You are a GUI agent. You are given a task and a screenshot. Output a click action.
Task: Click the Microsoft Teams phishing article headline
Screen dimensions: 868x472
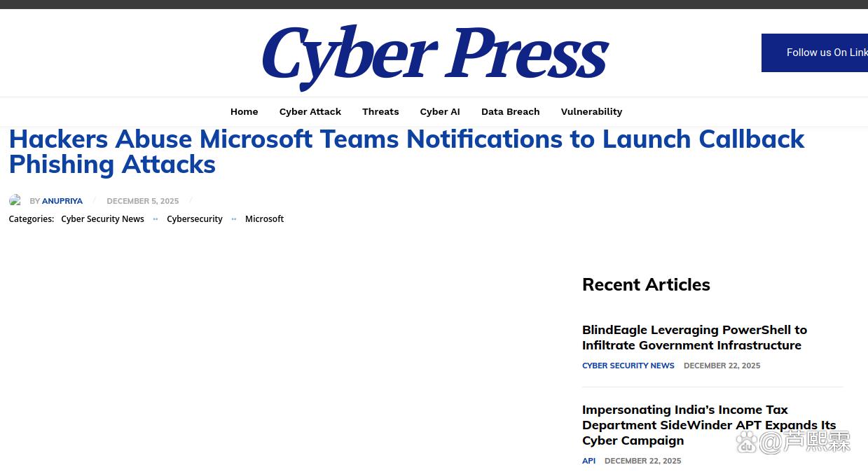tap(406, 151)
